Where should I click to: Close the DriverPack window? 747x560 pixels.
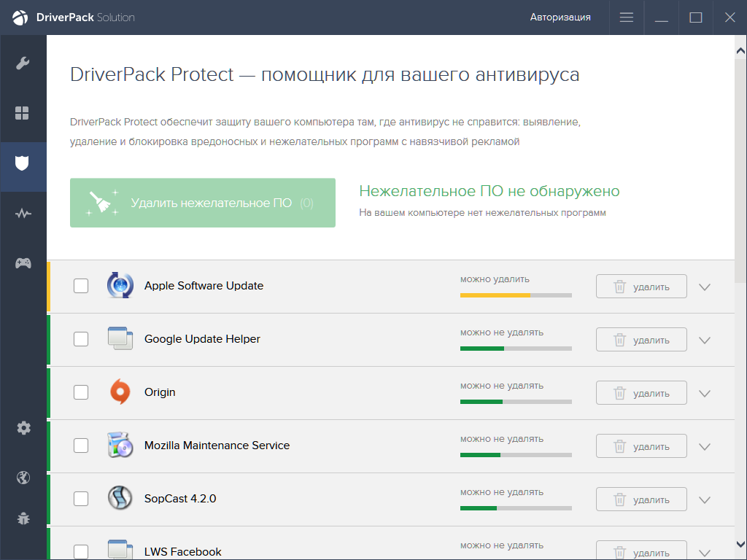click(x=729, y=17)
